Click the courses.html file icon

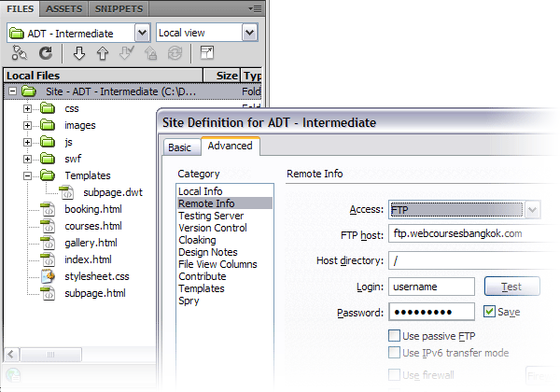click(48, 226)
